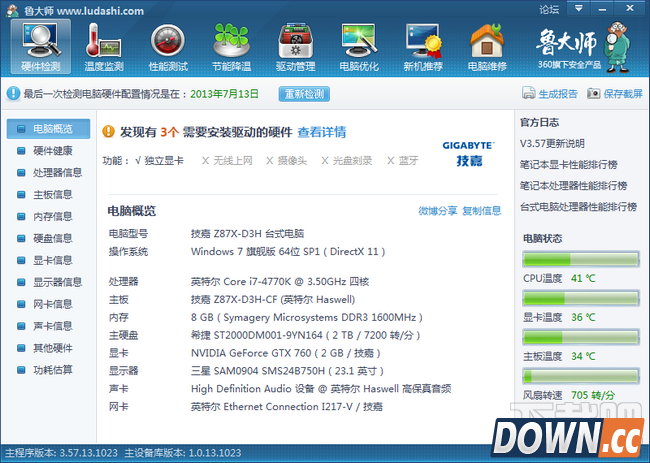Open 笔记本处理器性能排行榜 link
The width and height of the screenshot is (650, 463).
pos(573,186)
